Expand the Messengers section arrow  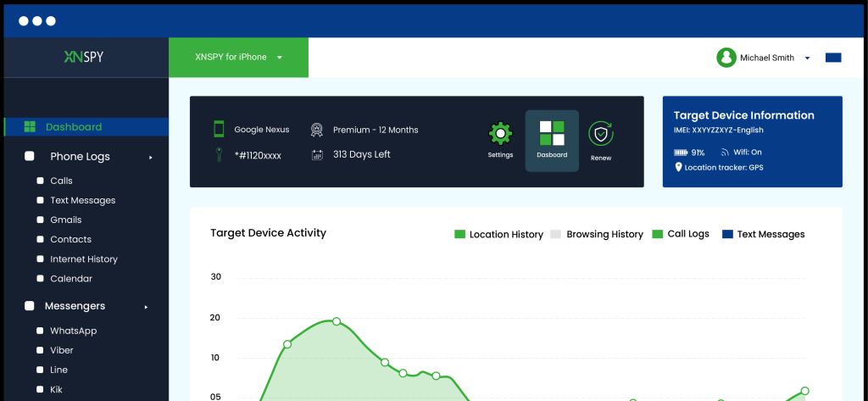point(146,306)
